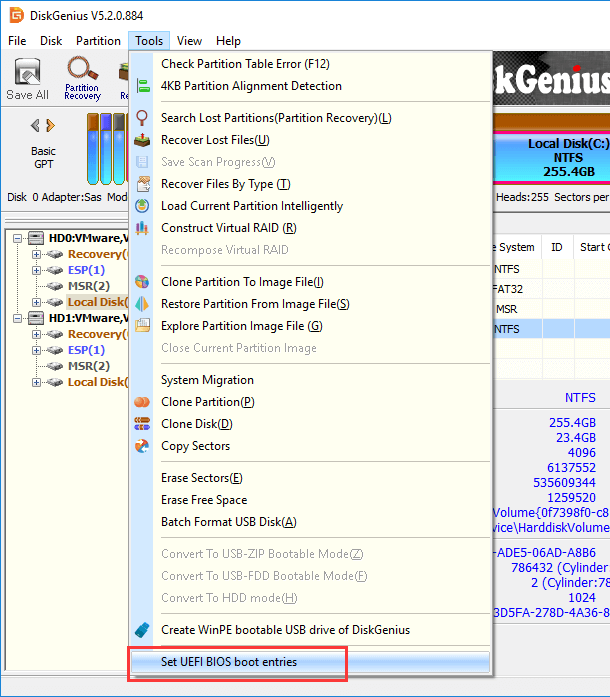This screenshot has height=697, width=610.
Task: Select Local Disk(C:) partition bar
Action: pos(566,157)
